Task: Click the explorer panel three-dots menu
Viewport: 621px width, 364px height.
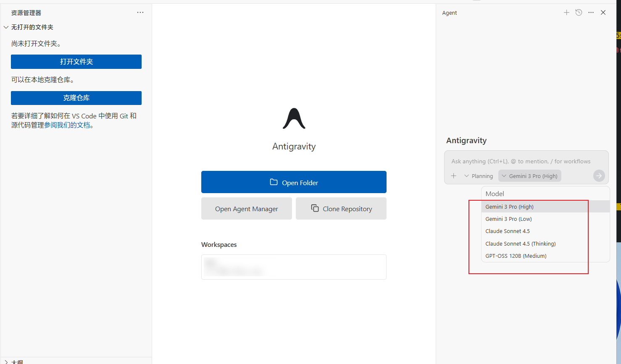Action: click(x=140, y=13)
